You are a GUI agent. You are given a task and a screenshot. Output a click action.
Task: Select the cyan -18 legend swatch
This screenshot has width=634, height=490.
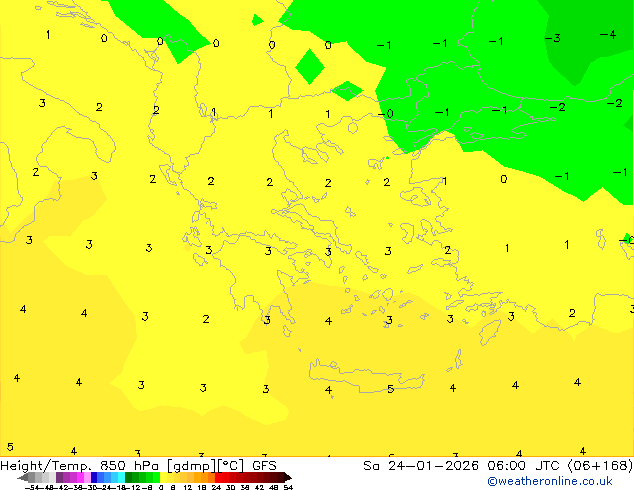[x=122, y=477]
